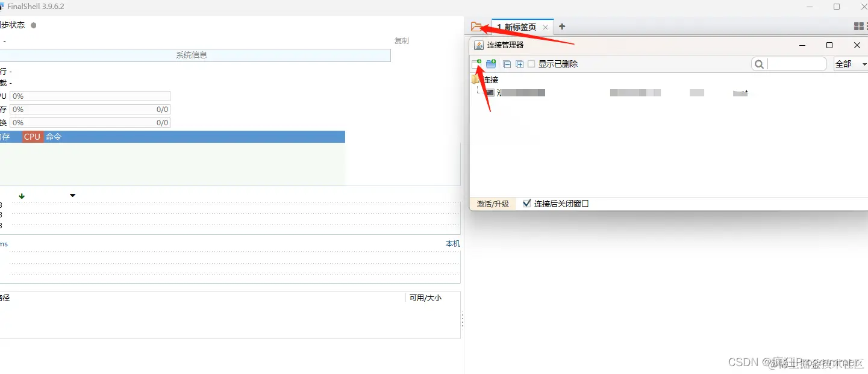Click the new folder icon
This screenshot has height=374, width=868.
pyautogui.click(x=491, y=63)
